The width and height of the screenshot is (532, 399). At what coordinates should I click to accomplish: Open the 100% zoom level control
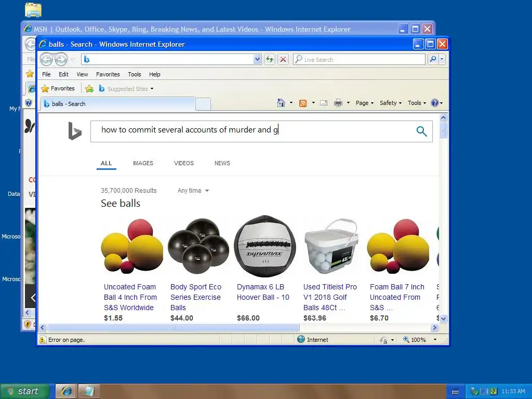click(x=420, y=340)
